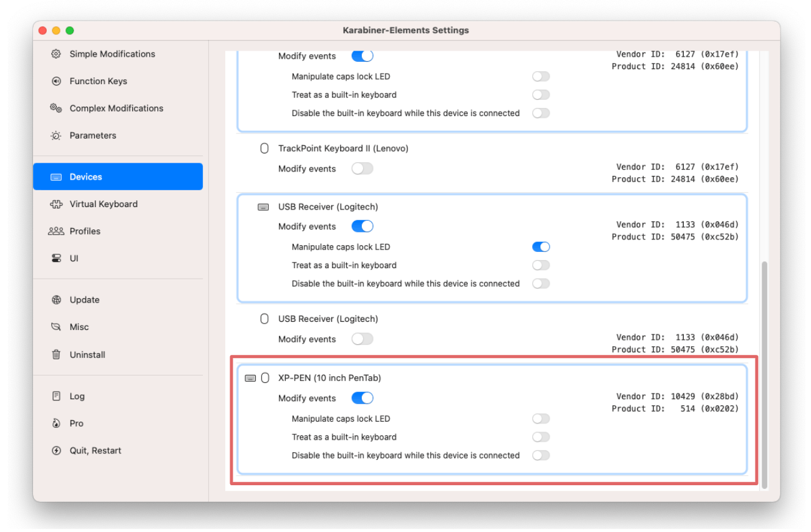Click XP-PEN's "Manipulate caps lock LED" label

pyautogui.click(x=341, y=418)
